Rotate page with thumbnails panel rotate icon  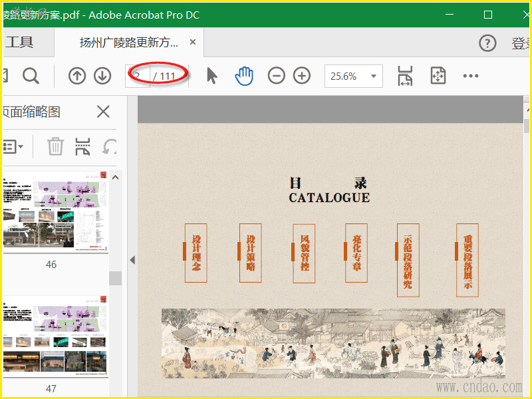point(110,146)
